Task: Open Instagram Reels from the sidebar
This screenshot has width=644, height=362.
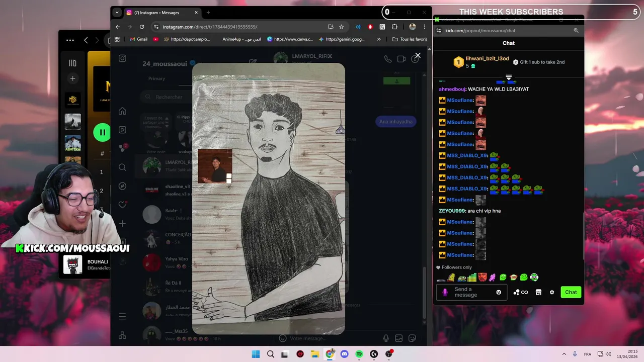Action: pos(122,130)
